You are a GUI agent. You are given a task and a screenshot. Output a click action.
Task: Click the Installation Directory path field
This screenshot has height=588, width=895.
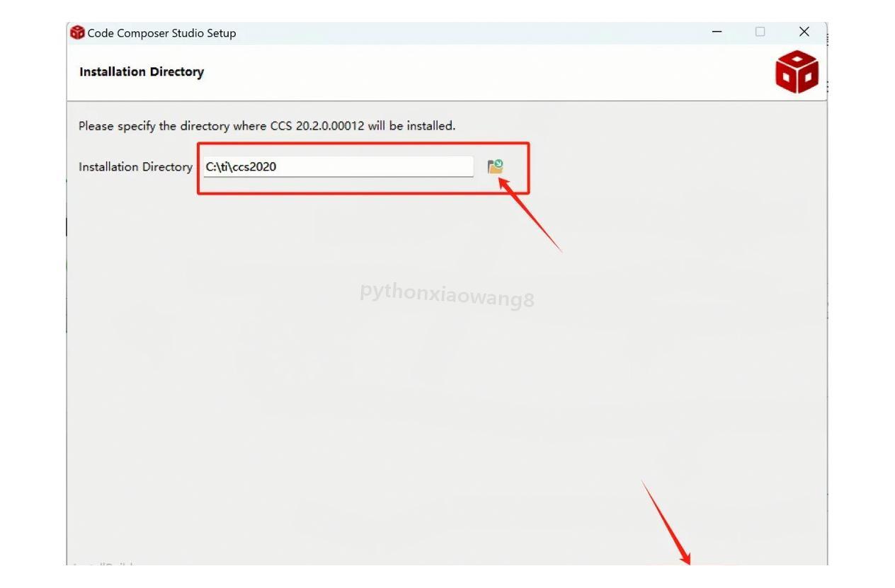click(x=338, y=167)
